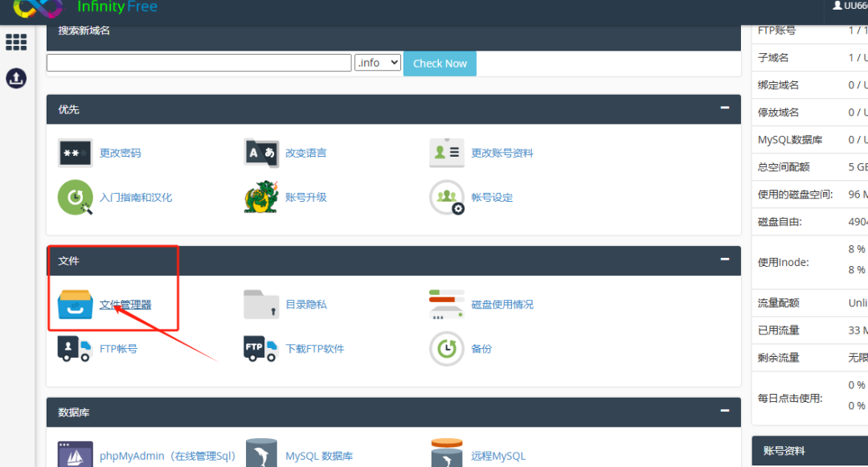Collapse the 文件 section
This screenshot has height=467, width=868.
coord(725,260)
